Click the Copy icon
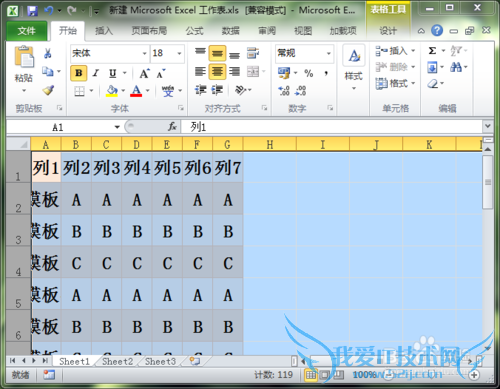The height and width of the screenshot is (389, 500). click(48, 71)
